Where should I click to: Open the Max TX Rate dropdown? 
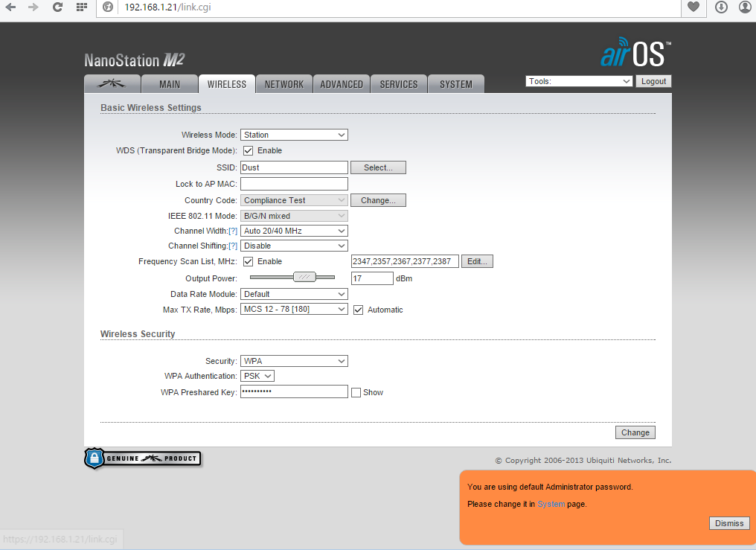[x=294, y=309]
